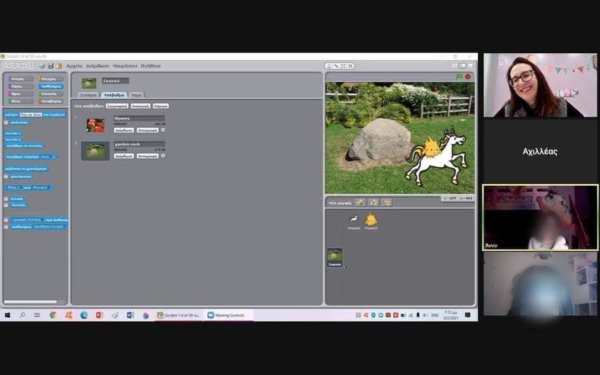Click the Επεξεργασία button of the garden rock background
600x375 pixels.
pos(124,156)
